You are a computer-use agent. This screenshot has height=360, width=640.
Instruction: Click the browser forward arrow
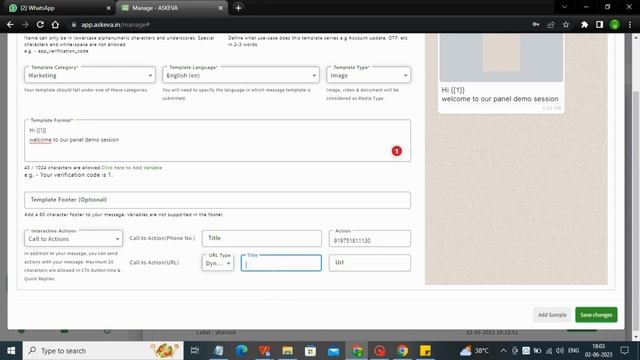click(x=25, y=24)
